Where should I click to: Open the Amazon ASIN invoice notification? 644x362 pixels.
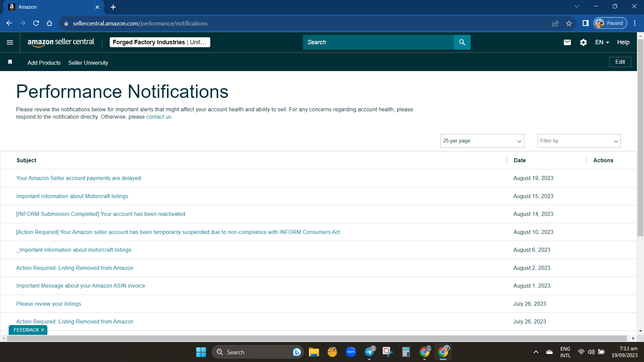click(x=80, y=286)
